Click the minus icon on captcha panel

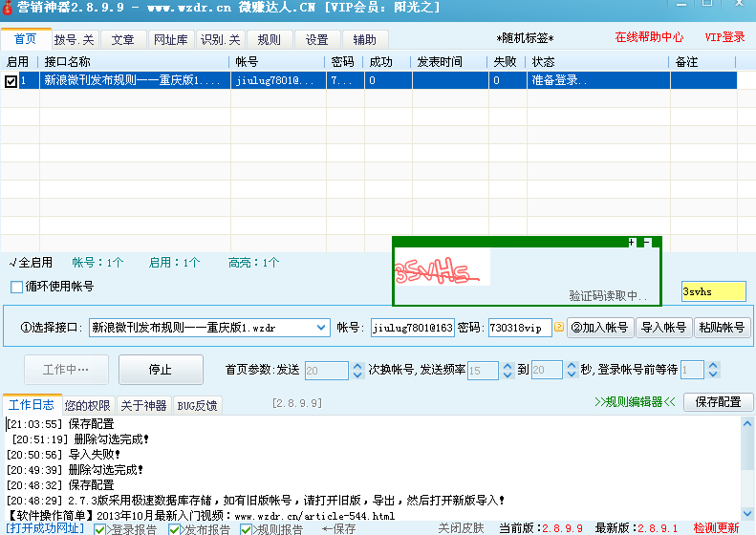pos(647,243)
